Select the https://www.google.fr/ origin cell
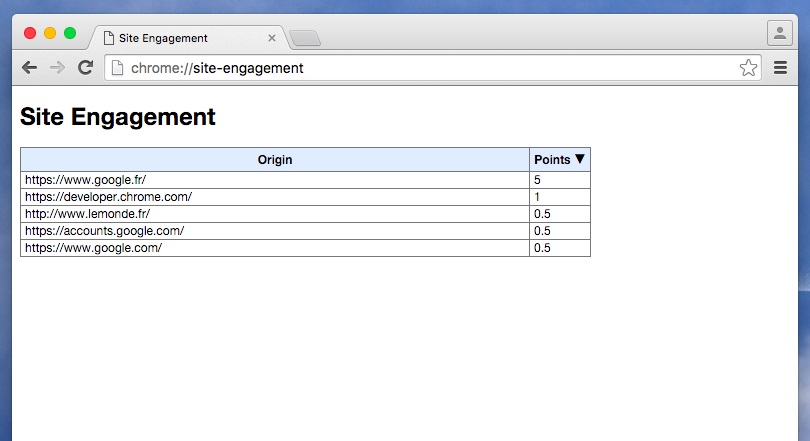Screen dimensions: 810x441 tap(275, 180)
